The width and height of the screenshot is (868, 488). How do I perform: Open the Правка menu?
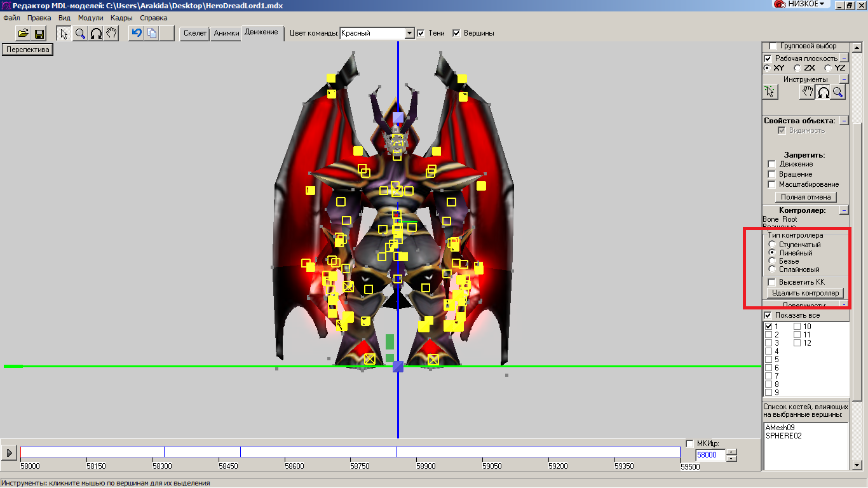tap(39, 18)
